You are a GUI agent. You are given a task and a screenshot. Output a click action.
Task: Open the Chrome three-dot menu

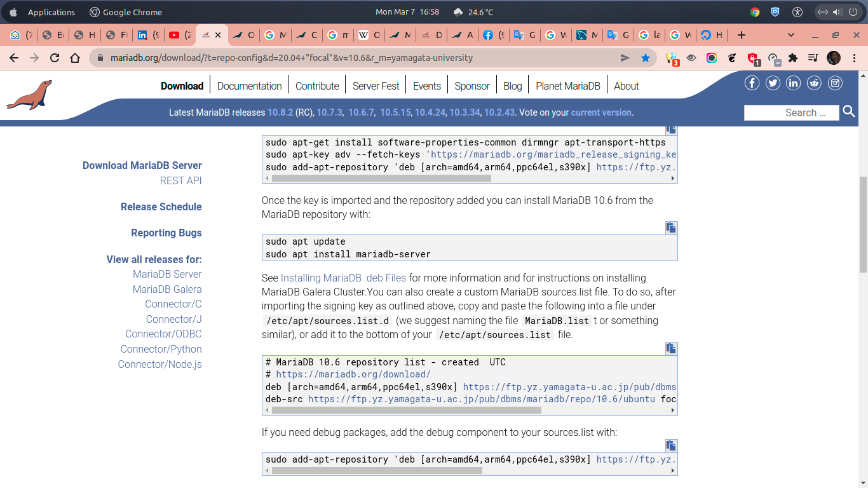tap(854, 58)
